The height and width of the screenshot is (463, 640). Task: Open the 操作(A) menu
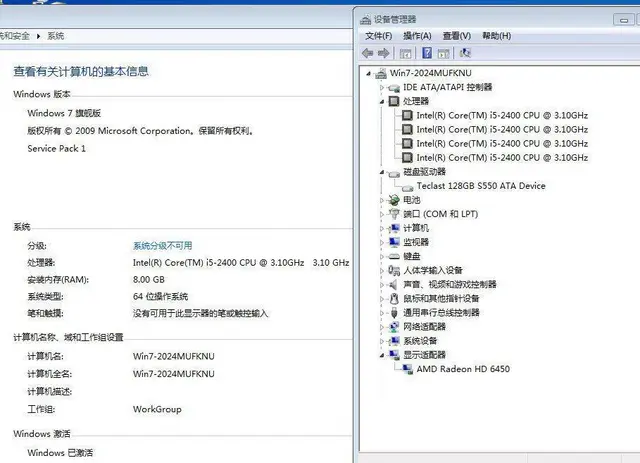[x=417, y=36]
